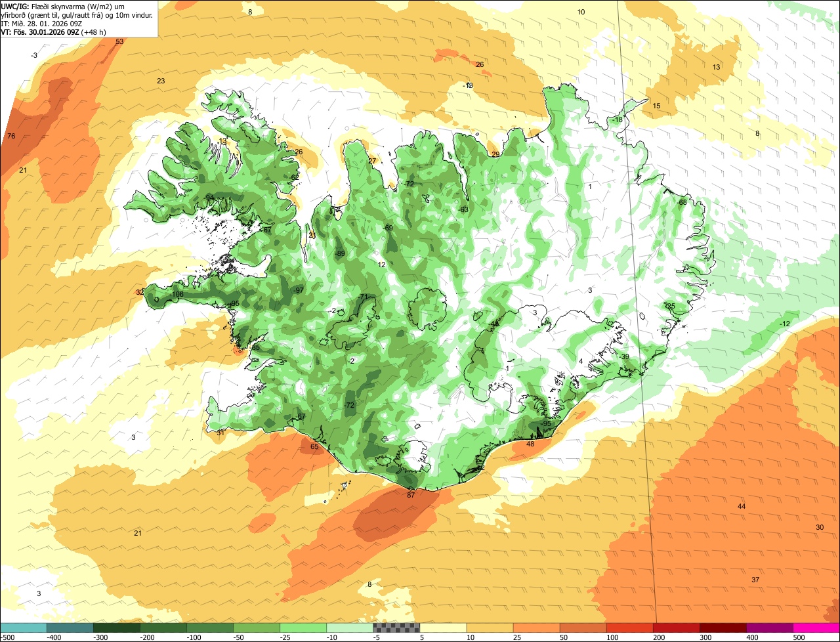This screenshot has height=642, width=840.
Task: Click the map value -89 in northwest Iceland
Action: tap(339, 253)
